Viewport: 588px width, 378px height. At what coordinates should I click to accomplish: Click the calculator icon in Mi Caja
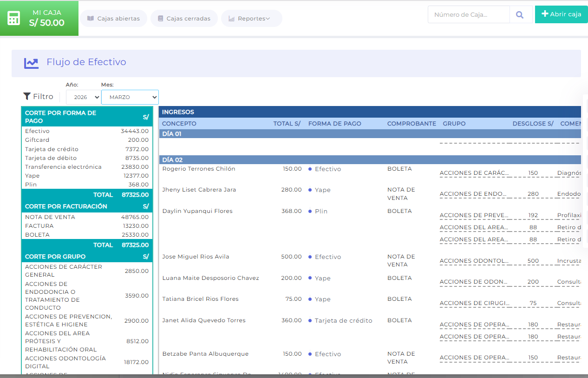click(x=14, y=18)
